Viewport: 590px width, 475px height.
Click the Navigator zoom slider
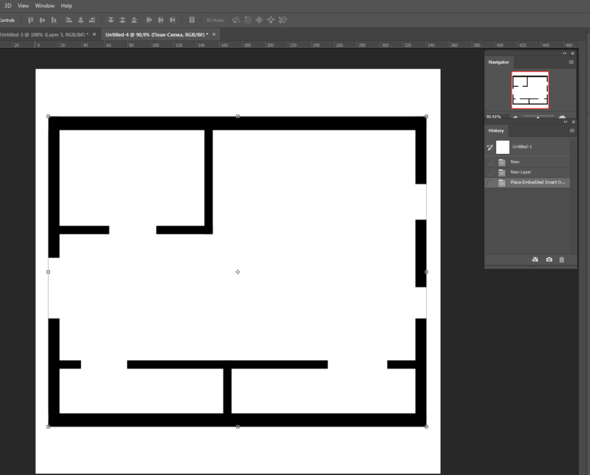538,117
